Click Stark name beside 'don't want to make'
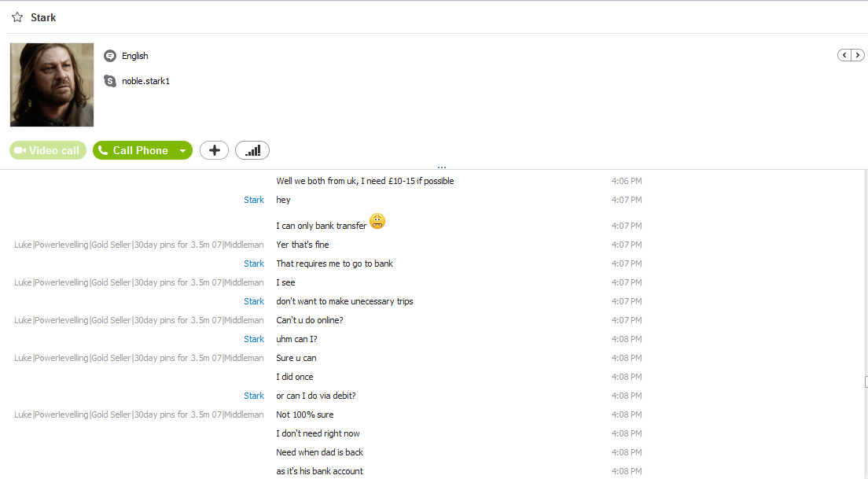The image size is (868, 479). click(254, 301)
